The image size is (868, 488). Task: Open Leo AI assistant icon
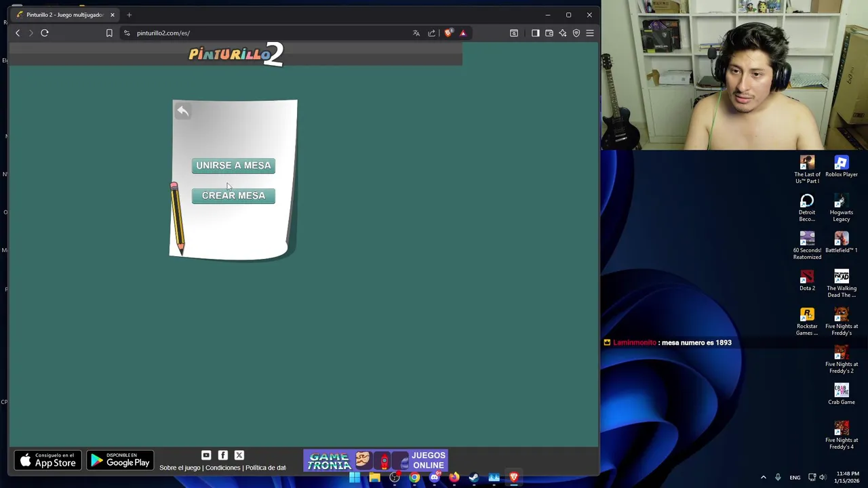[563, 33]
